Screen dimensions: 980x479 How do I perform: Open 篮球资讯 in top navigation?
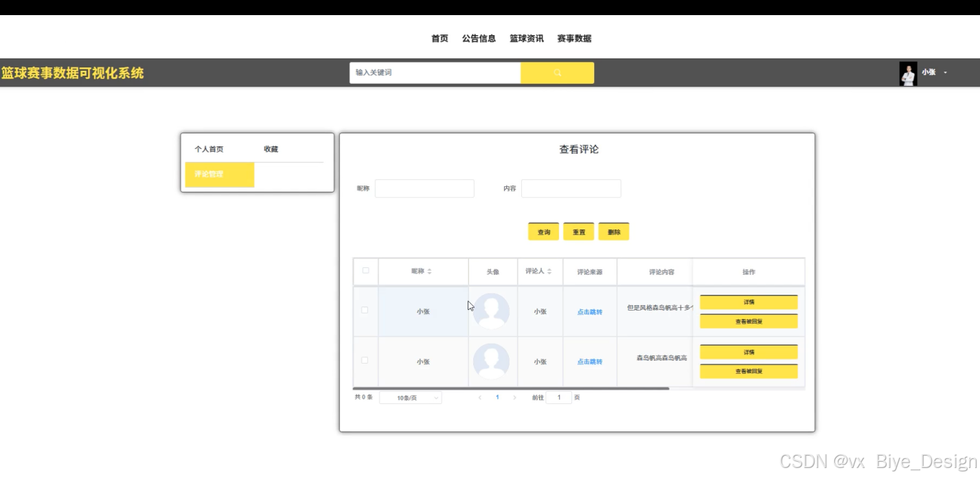[527, 38]
